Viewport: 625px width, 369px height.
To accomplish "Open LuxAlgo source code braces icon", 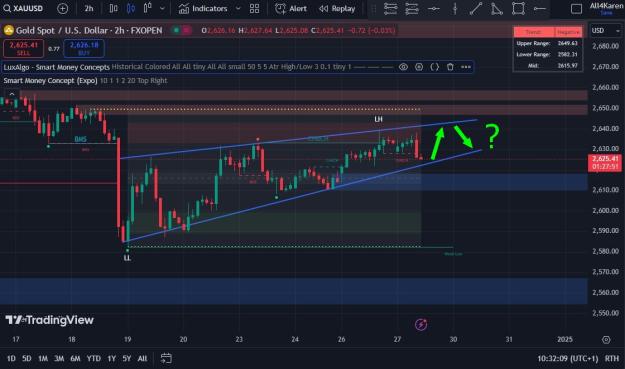I will click(x=434, y=67).
